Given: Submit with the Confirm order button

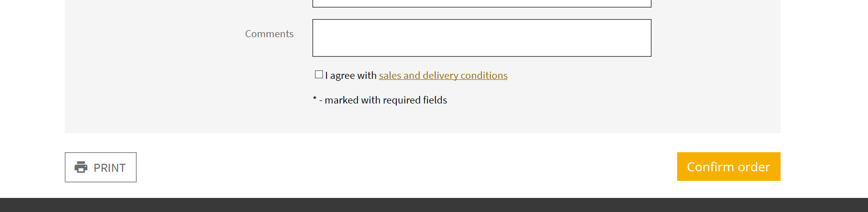Looking at the screenshot, I should click(x=728, y=166).
